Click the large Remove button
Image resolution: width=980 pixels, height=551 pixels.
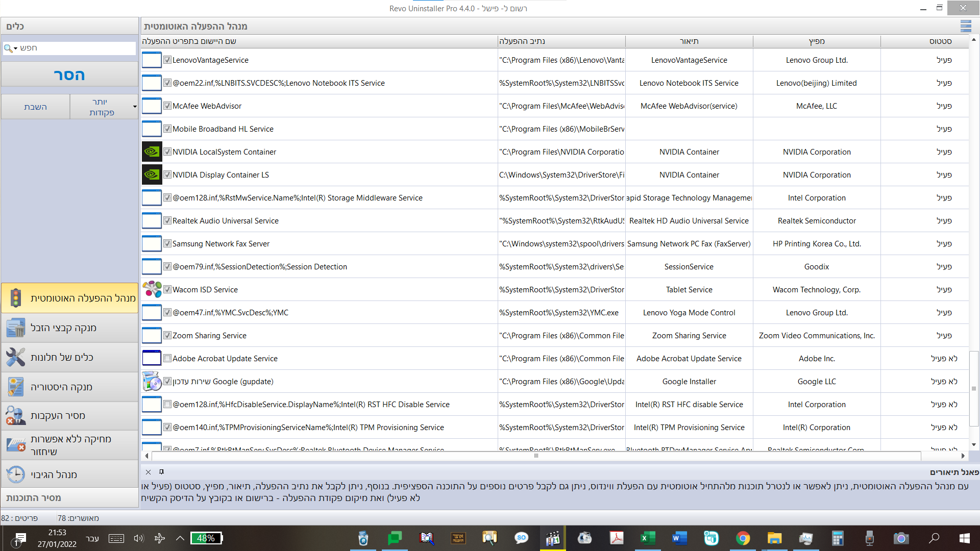click(69, 74)
